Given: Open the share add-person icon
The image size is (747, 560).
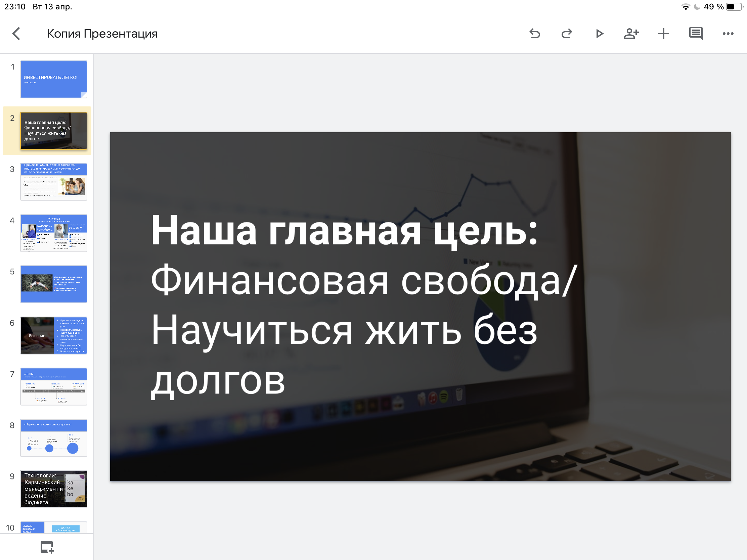Looking at the screenshot, I should point(631,34).
